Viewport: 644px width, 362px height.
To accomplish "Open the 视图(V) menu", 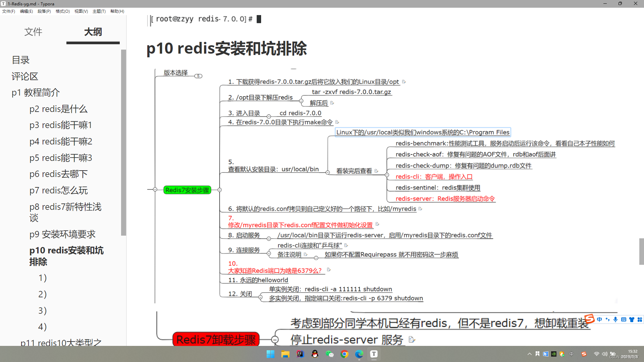I will [x=81, y=11].
